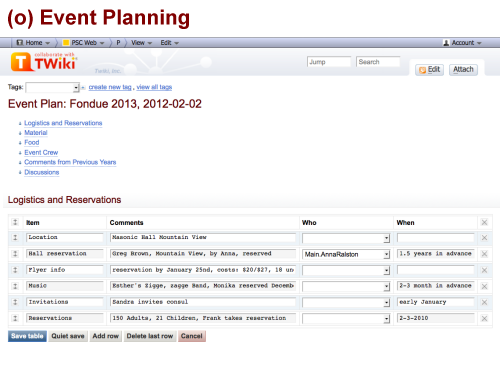Click the When field with early January
The width and height of the screenshot is (500, 380).
click(435, 302)
